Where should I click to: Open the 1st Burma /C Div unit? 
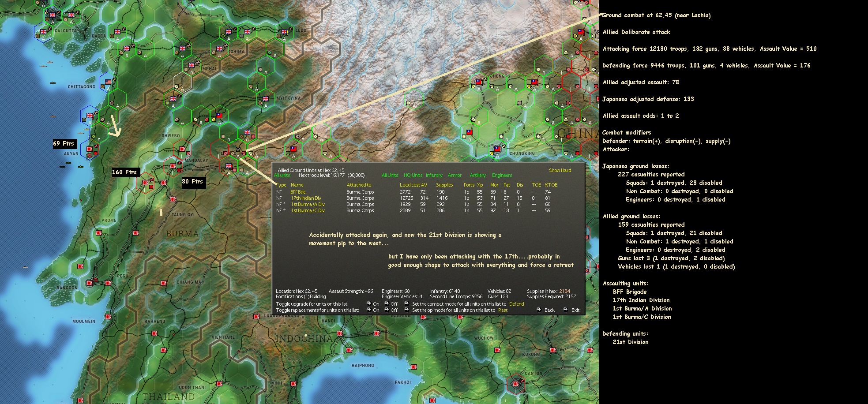click(x=308, y=210)
